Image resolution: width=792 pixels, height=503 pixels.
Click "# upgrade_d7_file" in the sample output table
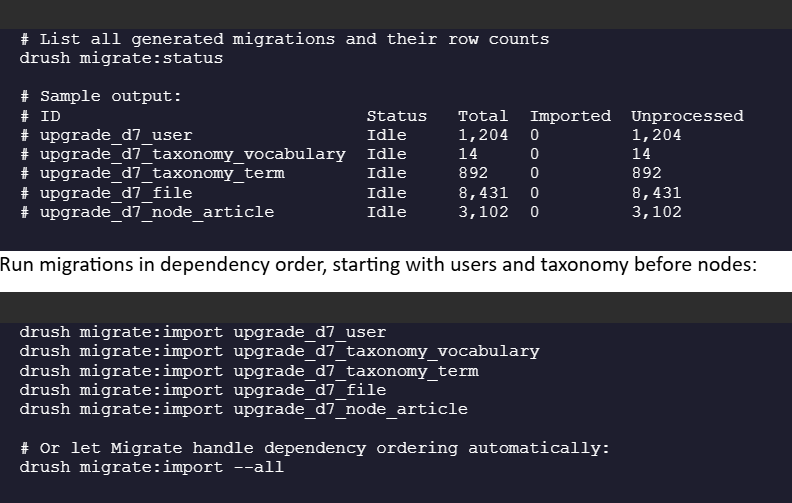[106, 193]
